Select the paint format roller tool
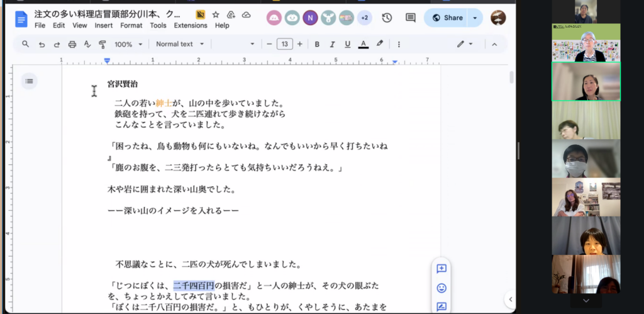Image resolution: width=644 pixels, height=314 pixels. click(x=103, y=44)
